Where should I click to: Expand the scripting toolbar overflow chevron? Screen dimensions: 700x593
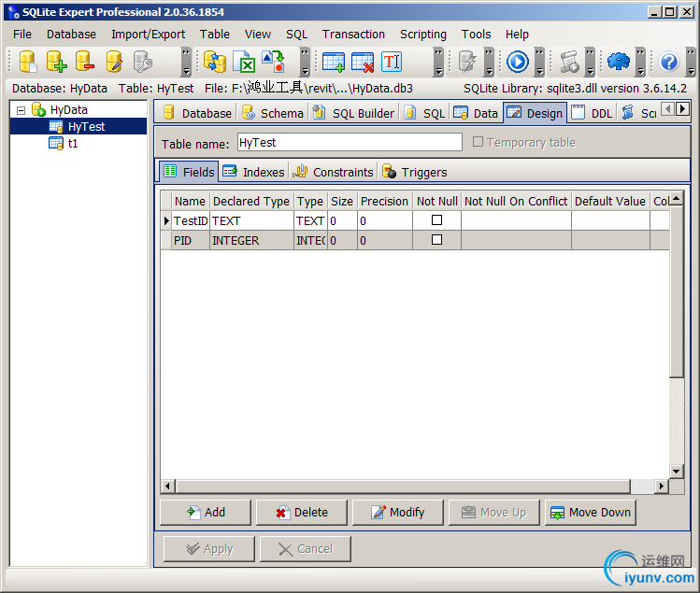coord(590,62)
